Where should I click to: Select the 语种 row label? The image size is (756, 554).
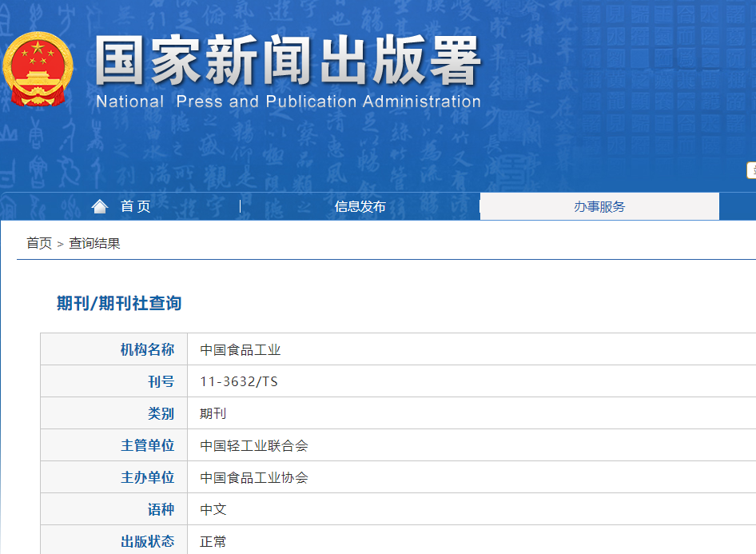coord(161,509)
